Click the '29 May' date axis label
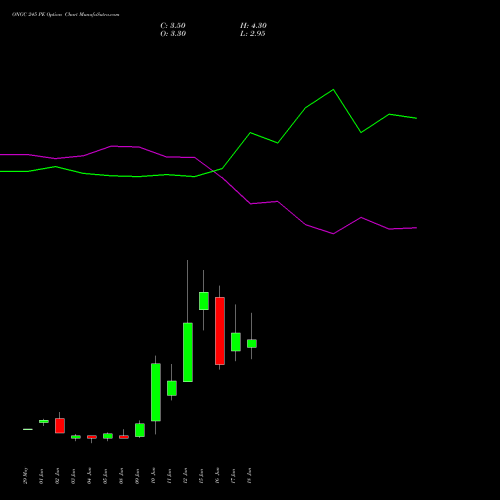 pyautogui.click(x=26, y=476)
